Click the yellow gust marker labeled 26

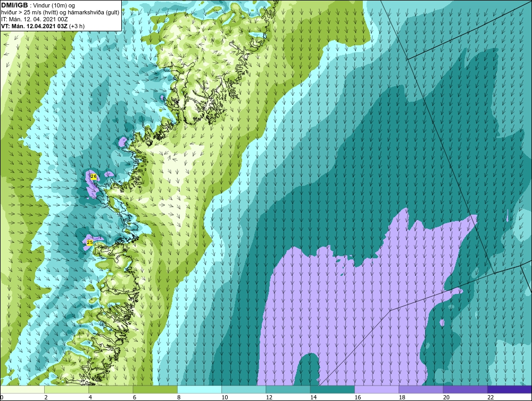click(x=94, y=176)
